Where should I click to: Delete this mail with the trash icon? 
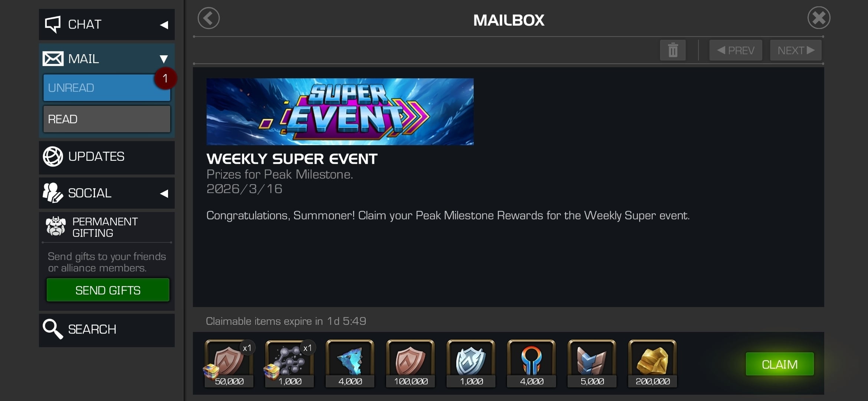[673, 50]
